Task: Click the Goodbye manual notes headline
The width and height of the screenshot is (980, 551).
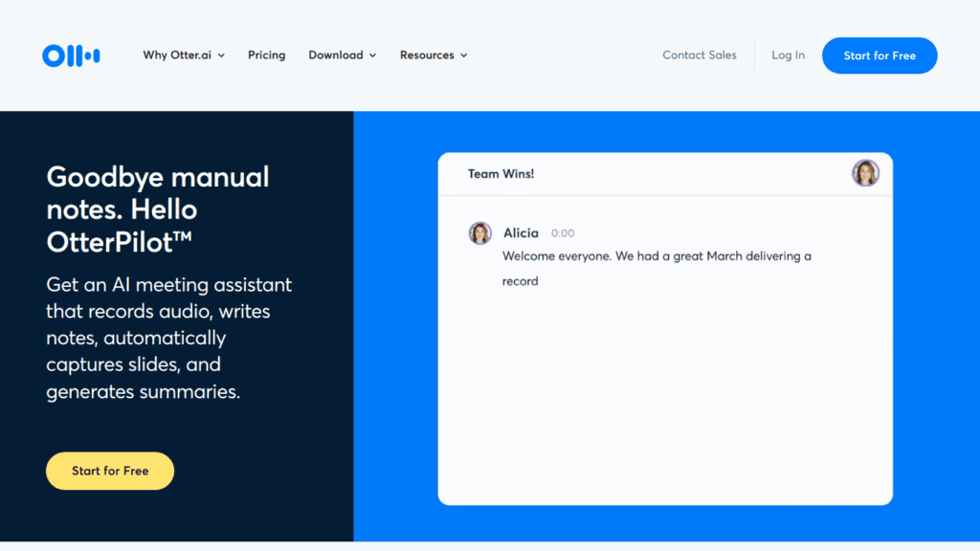Action: 158,209
